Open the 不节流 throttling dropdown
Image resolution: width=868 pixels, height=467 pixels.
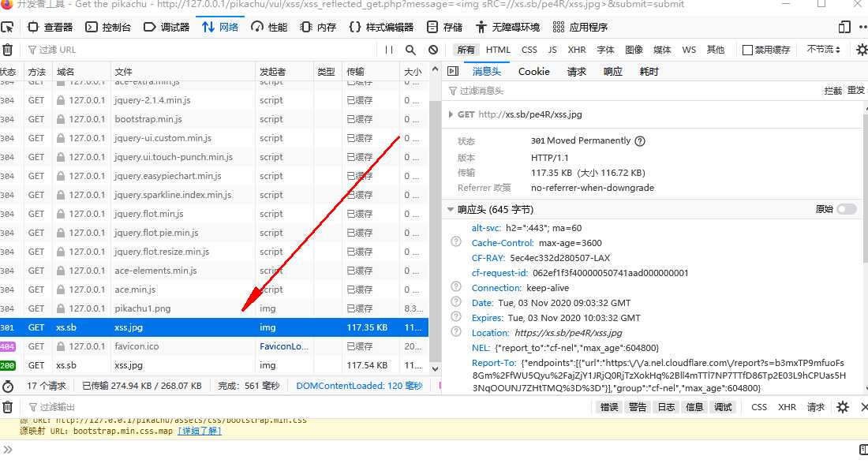click(x=824, y=50)
